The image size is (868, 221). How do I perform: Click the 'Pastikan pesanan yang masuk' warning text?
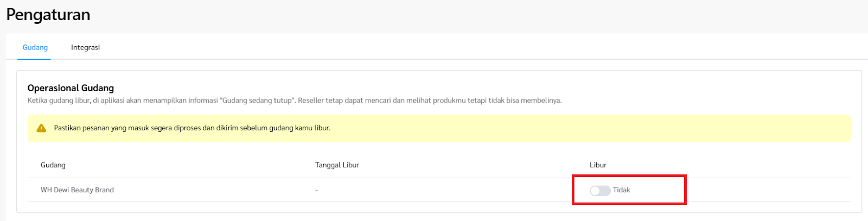coord(192,128)
